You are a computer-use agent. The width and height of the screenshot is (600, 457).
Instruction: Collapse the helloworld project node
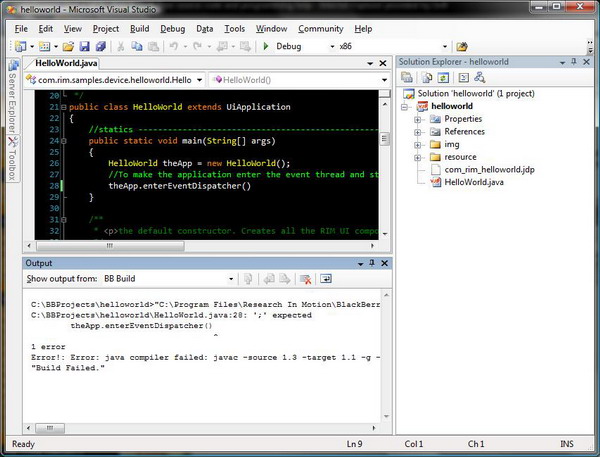click(404, 107)
